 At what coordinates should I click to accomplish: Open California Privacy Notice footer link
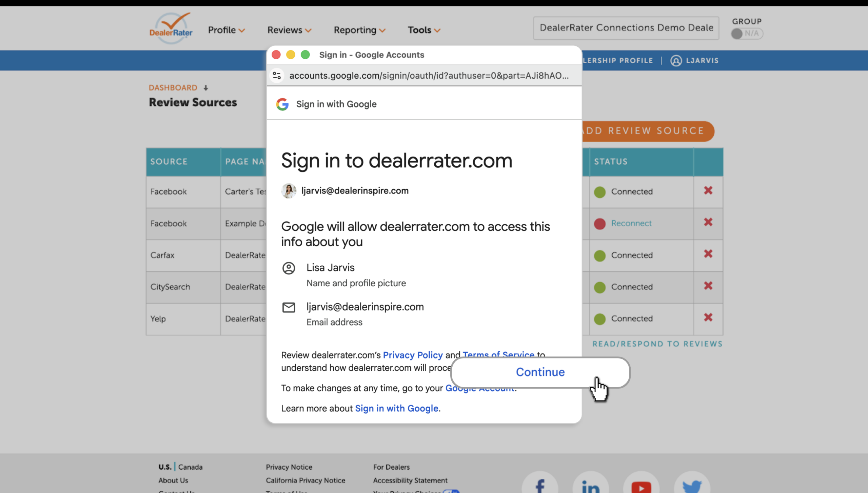(305, 480)
